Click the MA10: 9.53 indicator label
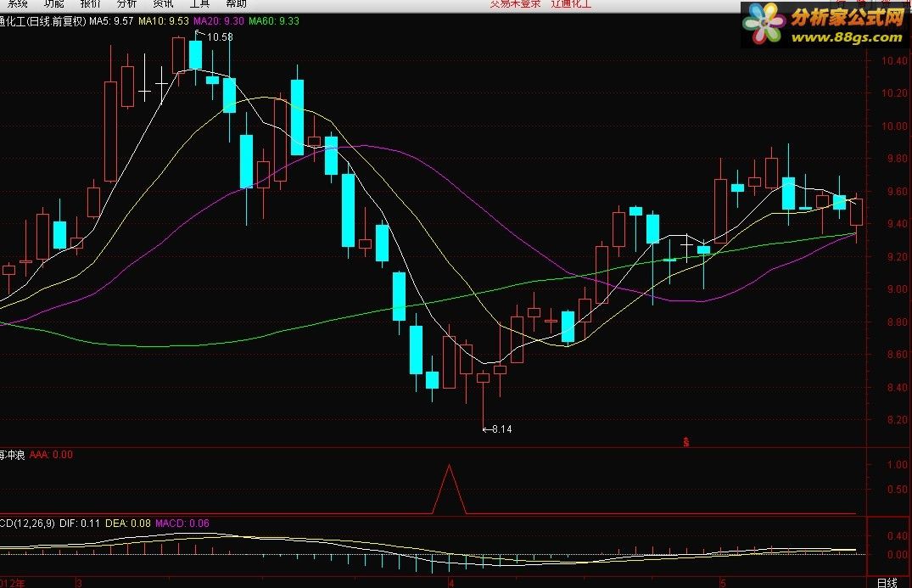 tap(164, 21)
